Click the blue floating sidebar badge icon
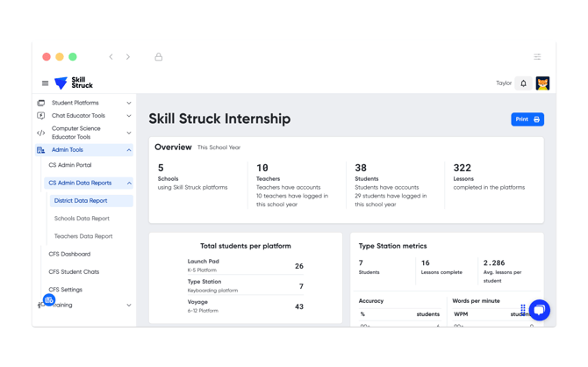The image size is (588, 367). 49,300
